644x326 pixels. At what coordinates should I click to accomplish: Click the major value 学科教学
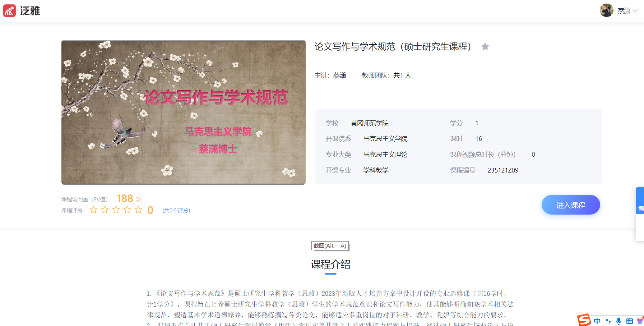point(376,170)
